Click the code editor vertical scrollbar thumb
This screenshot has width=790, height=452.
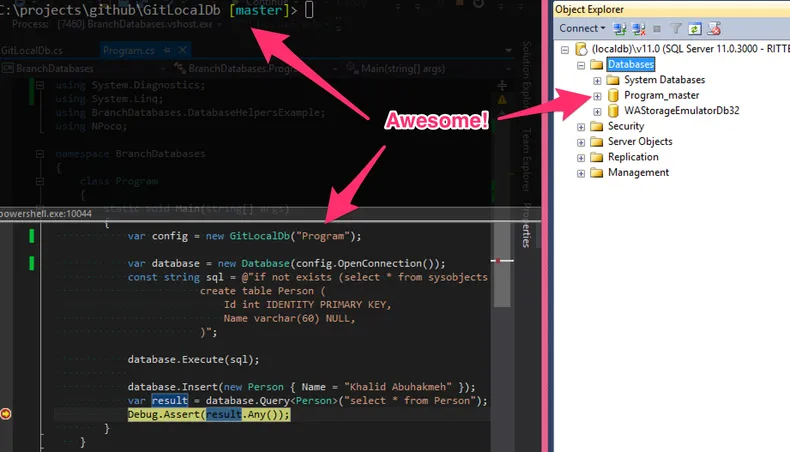(x=502, y=265)
